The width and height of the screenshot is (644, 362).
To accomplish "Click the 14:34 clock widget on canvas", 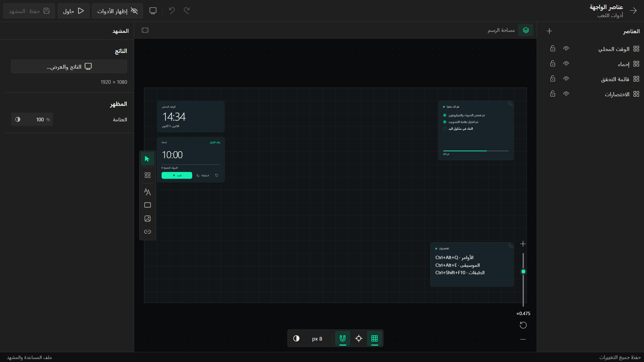I will point(191,117).
